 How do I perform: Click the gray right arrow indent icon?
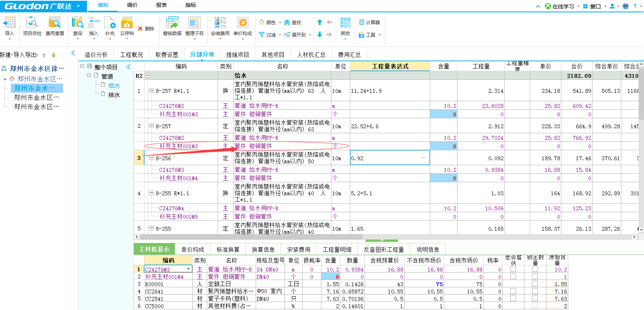[329, 35]
